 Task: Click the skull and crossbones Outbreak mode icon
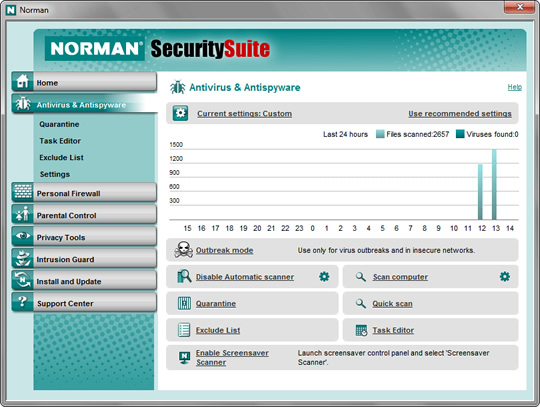click(184, 250)
